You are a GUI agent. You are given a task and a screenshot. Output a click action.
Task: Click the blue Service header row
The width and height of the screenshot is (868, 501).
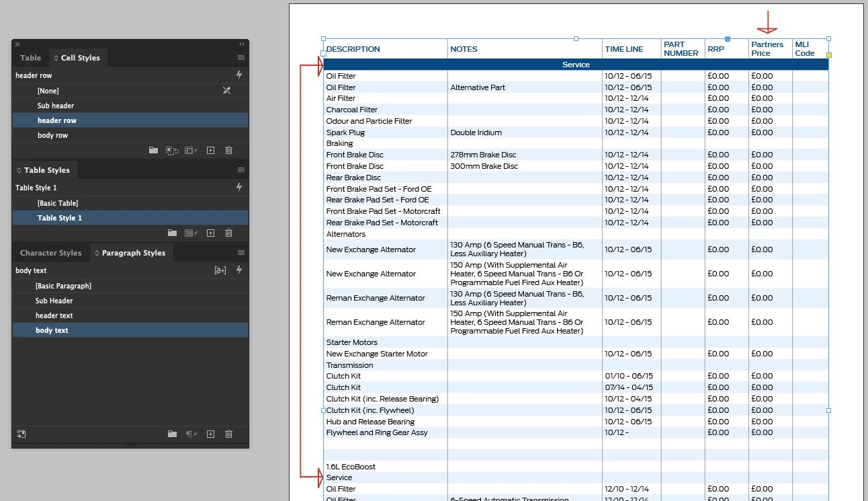576,65
